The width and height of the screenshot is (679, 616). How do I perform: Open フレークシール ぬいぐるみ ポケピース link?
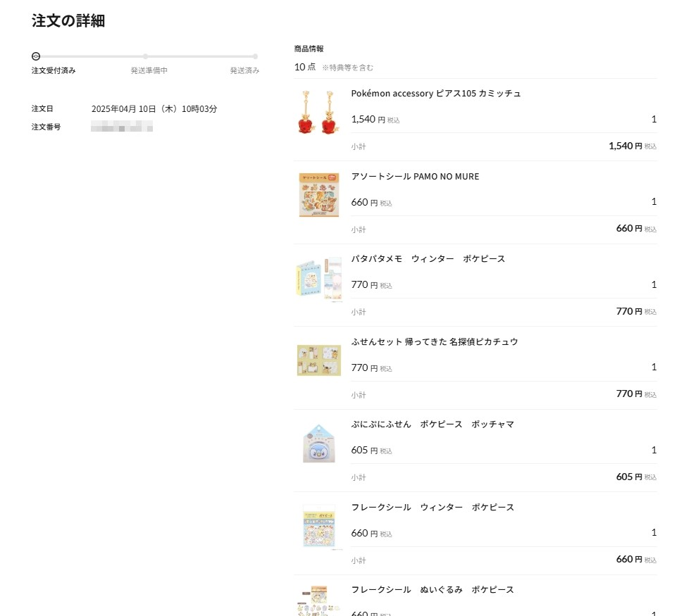tap(432, 589)
